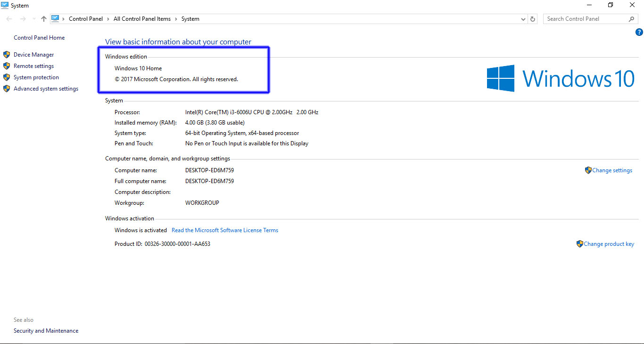Click shield icon beside Advanced system settings
The image size is (644, 344).
tap(7, 89)
